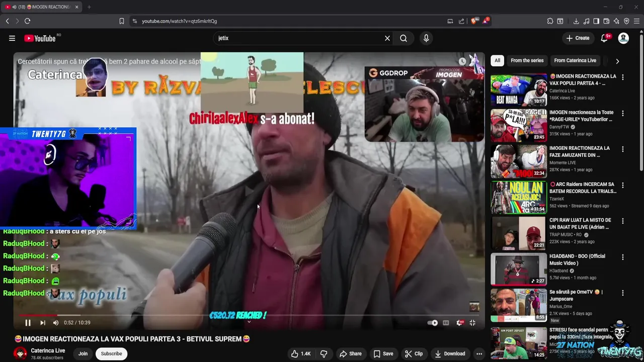Open Caterinca Live channel avatar
The height and width of the screenshot is (362, 644).
[20, 353]
